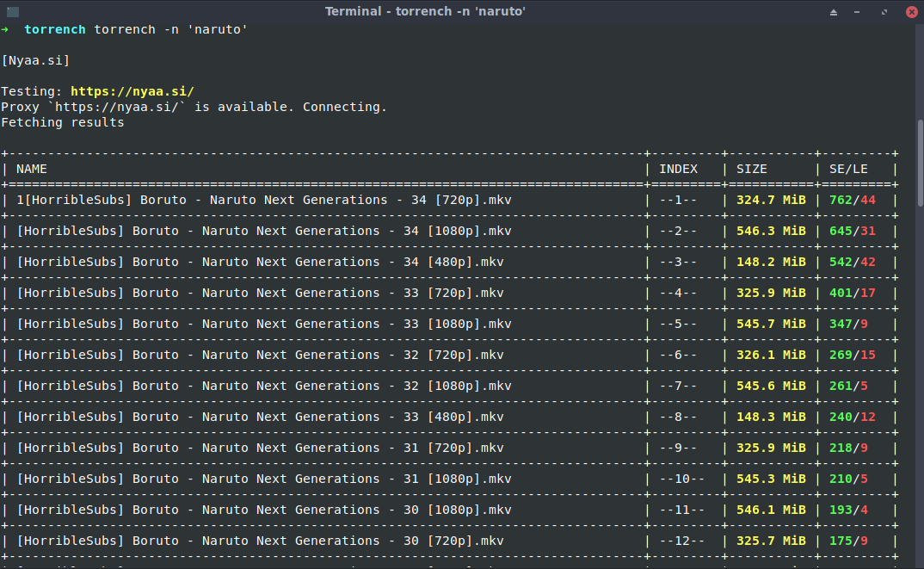This screenshot has height=569, width=924.
Task: Click index cell --1--
Action: coord(678,200)
